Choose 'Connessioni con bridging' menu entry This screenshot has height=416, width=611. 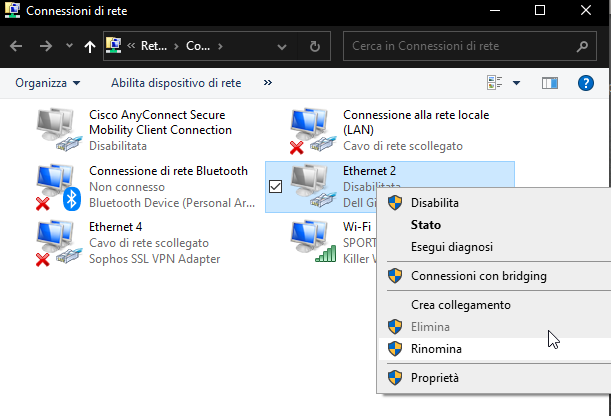[x=494, y=276]
